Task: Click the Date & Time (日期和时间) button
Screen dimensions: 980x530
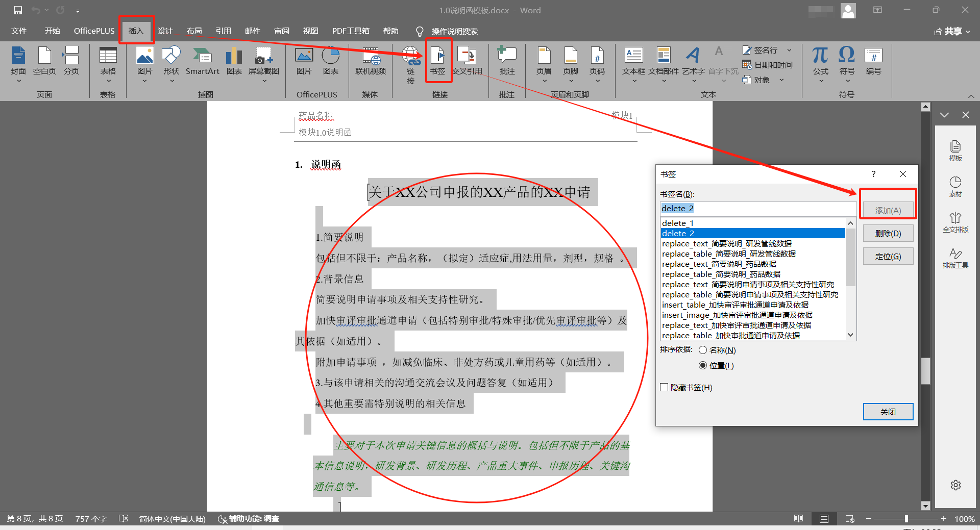Action: (x=767, y=65)
